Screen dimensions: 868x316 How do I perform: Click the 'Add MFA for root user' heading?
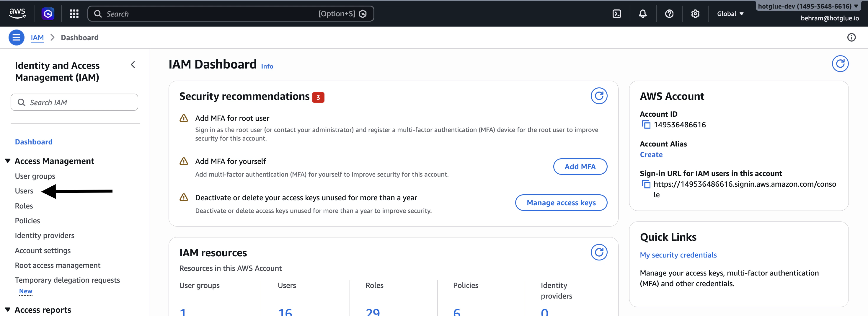(232, 118)
